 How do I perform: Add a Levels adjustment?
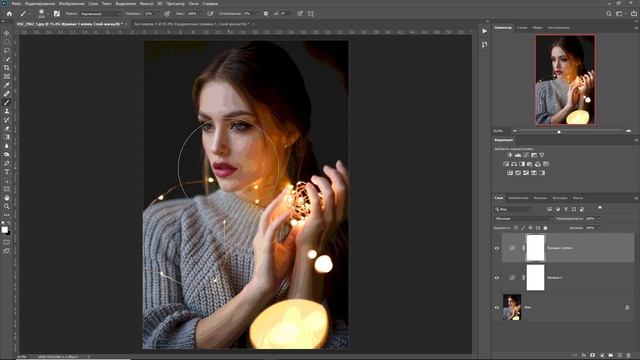(518, 155)
